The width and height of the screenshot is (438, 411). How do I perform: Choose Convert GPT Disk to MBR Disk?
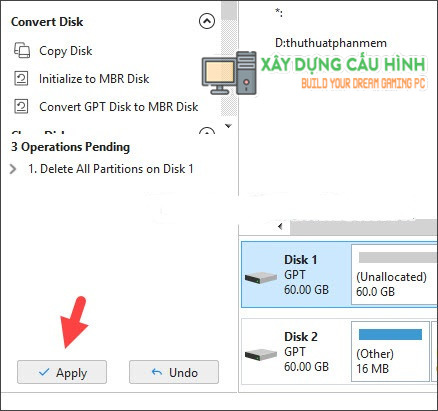click(119, 107)
